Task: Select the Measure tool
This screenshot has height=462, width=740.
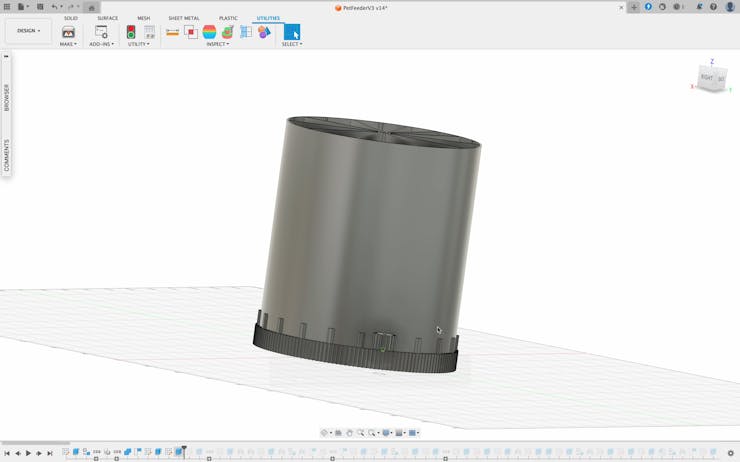Action: pos(172,32)
